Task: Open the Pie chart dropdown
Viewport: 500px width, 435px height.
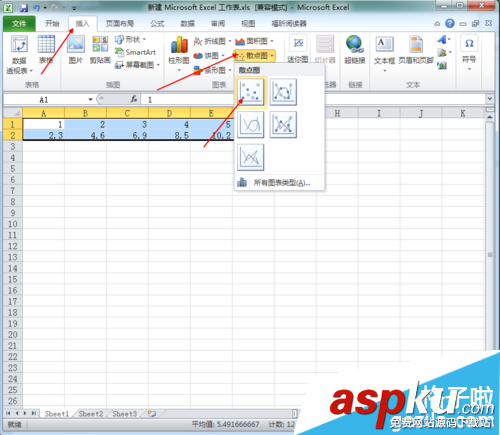Action: 209,56
